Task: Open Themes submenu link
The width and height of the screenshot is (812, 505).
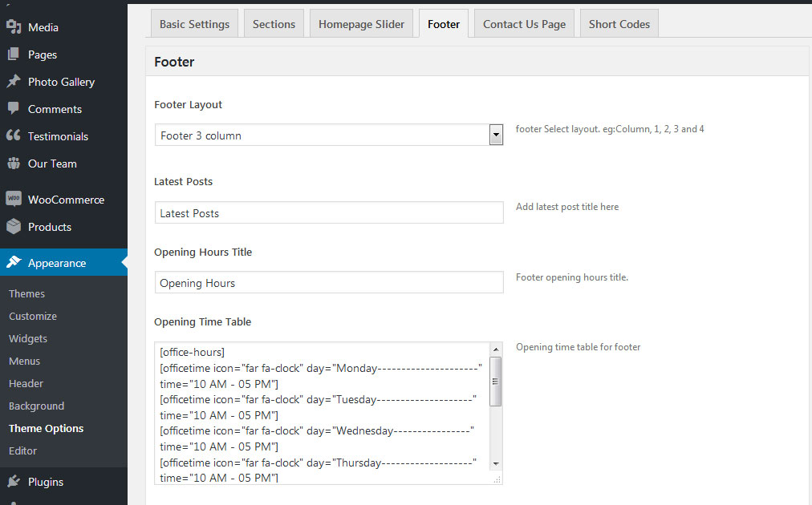Action: click(x=27, y=294)
